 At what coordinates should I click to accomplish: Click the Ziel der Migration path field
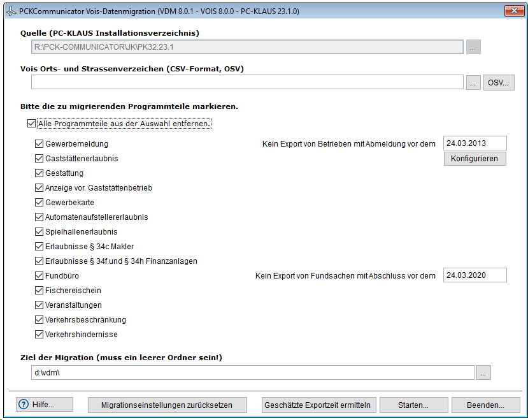coord(252,373)
